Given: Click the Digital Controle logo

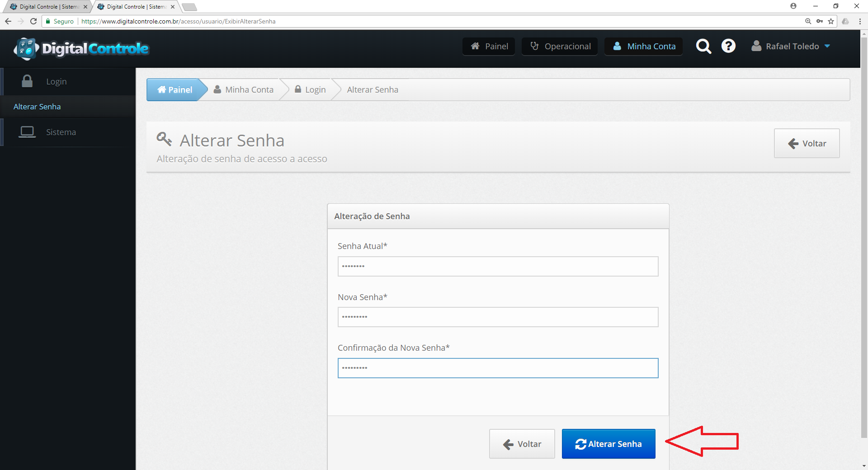Looking at the screenshot, I should click(81, 48).
